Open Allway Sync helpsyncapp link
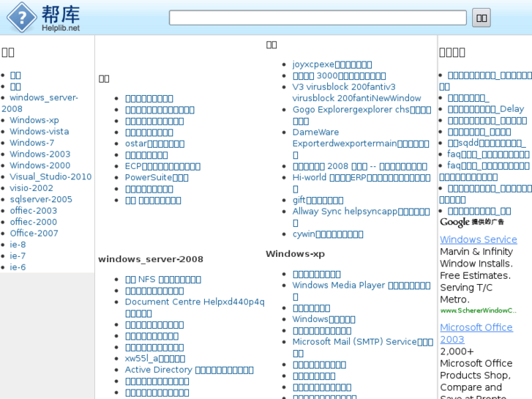Screen dimensions: 532x399 click(x=361, y=217)
